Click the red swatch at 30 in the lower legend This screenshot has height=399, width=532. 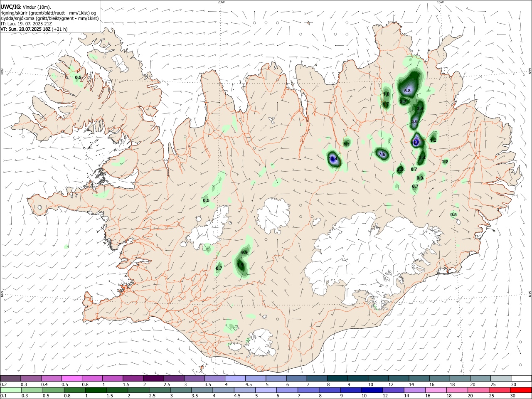pos(520,390)
